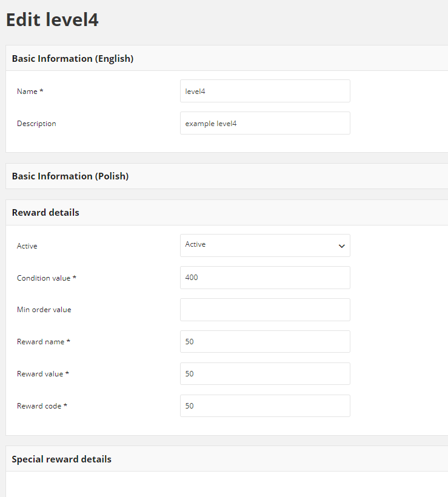The image size is (448, 497).
Task: Open the Active status dropdown
Action: point(265,245)
